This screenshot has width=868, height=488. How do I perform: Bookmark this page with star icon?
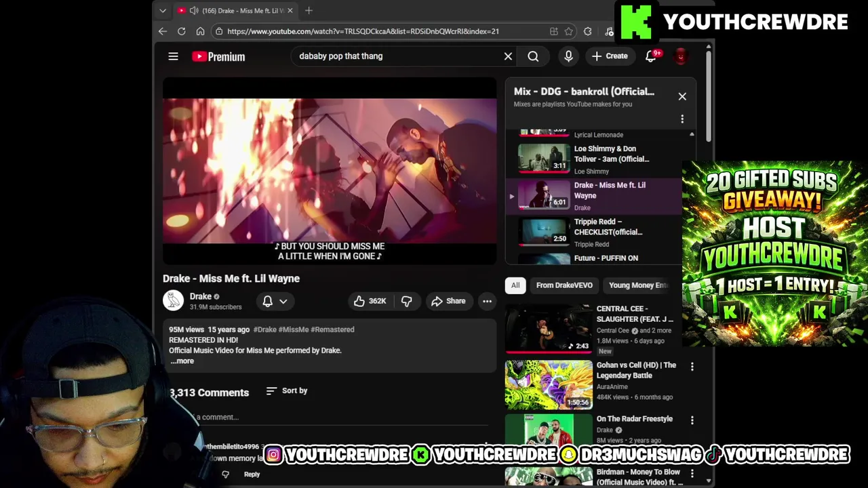click(569, 31)
